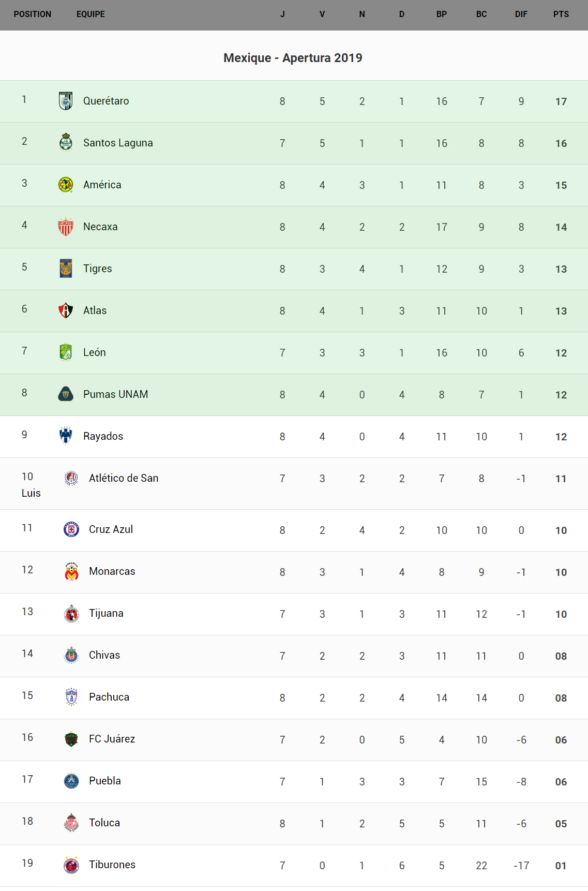Click the Mexique - Apertura 2019 title
Viewport: 588px width, 891px height.
click(293, 58)
